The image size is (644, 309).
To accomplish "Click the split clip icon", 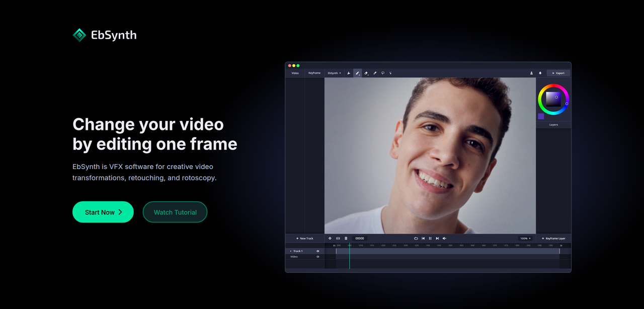I will 338,238.
